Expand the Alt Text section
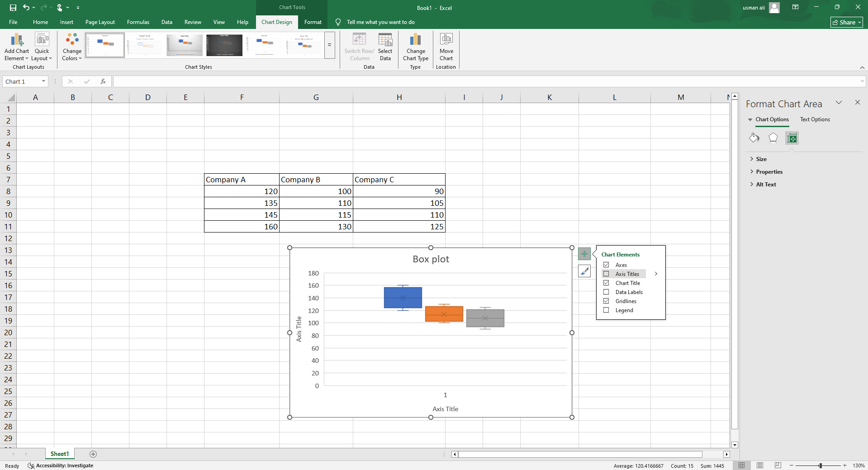Image resolution: width=868 pixels, height=470 pixels. pos(763,184)
